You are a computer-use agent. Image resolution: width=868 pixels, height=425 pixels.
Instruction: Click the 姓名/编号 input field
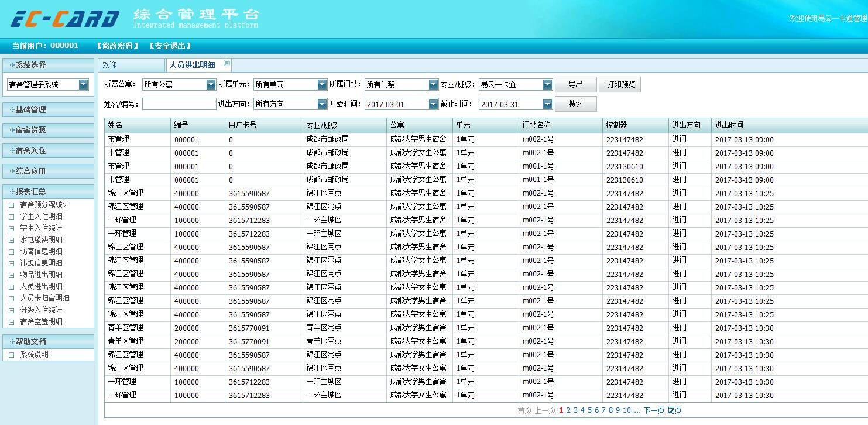coord(179,104)
